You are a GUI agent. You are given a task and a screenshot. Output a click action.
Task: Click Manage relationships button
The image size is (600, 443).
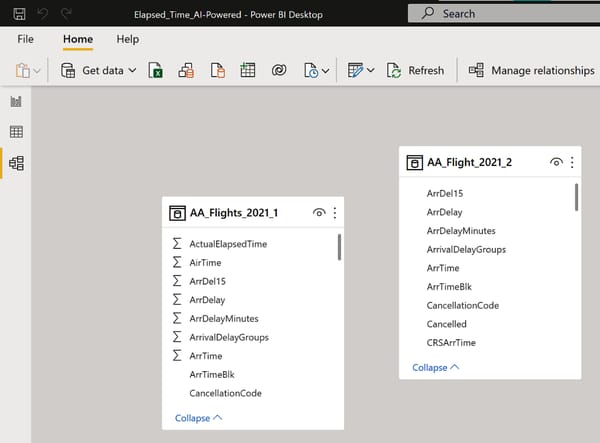(x=531, y=71)
